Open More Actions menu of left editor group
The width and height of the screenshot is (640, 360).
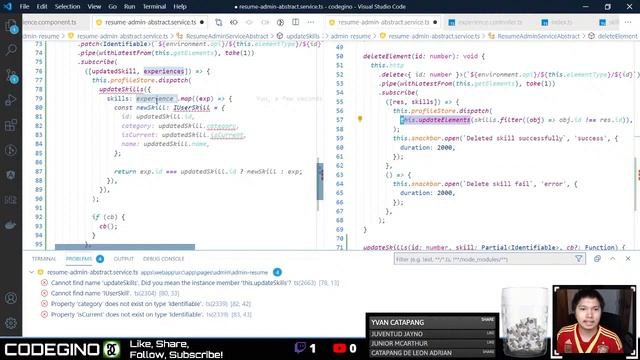(311, 22)
